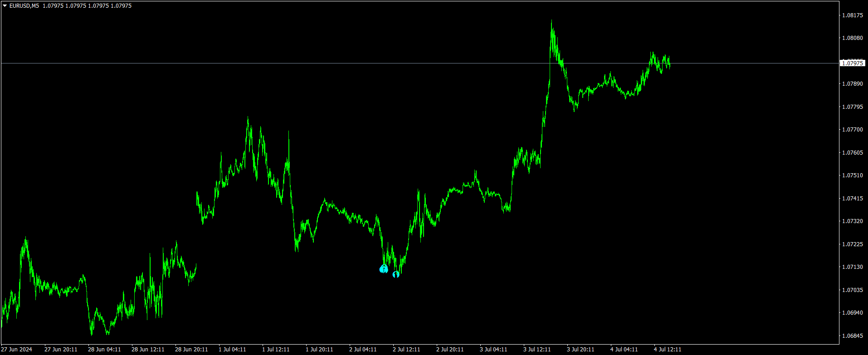
Task: Click the 1.07510 price scale label
Action: pos(853,175)
